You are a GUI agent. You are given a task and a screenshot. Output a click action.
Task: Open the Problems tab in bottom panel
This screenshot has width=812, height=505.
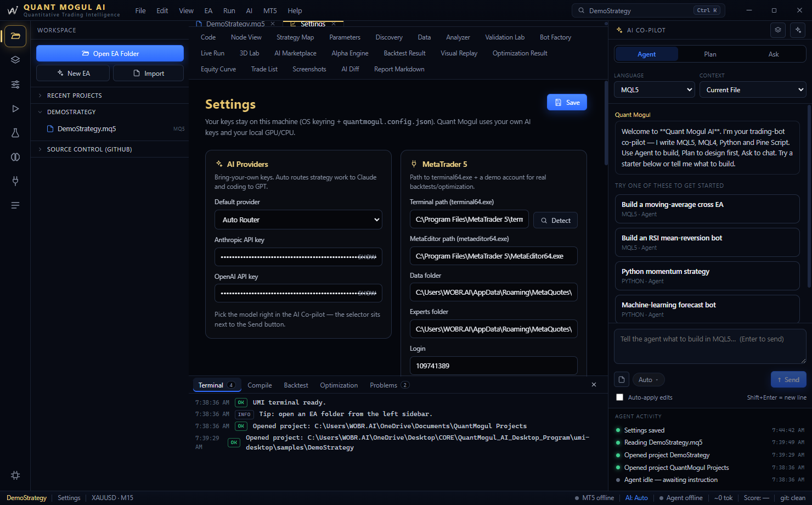coord(389,385)
